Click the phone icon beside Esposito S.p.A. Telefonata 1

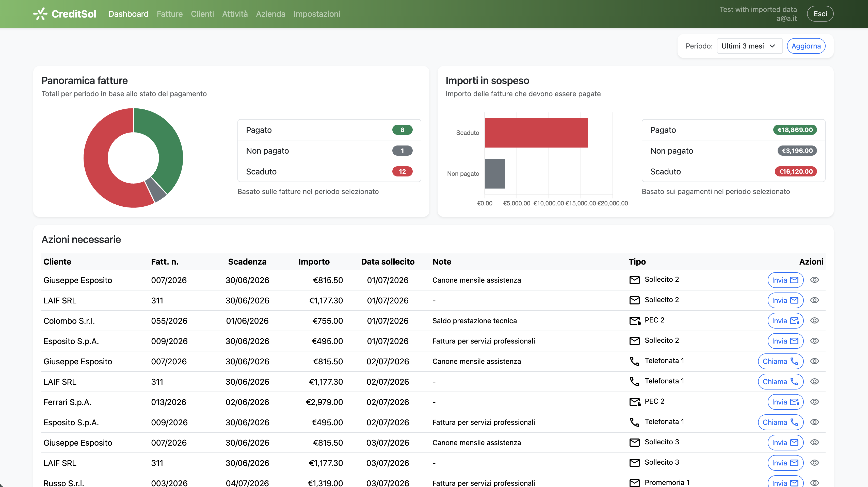tap(634, 422)
